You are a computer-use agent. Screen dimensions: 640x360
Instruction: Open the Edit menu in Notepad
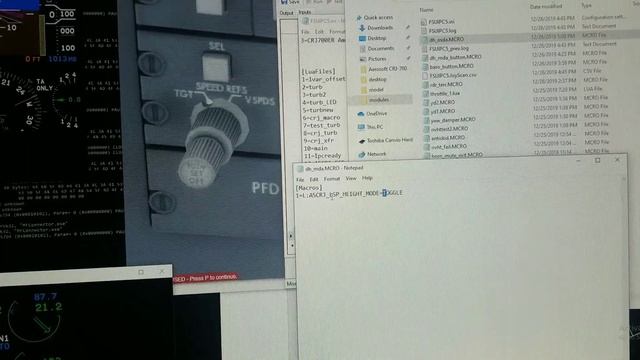coord(313,179)
